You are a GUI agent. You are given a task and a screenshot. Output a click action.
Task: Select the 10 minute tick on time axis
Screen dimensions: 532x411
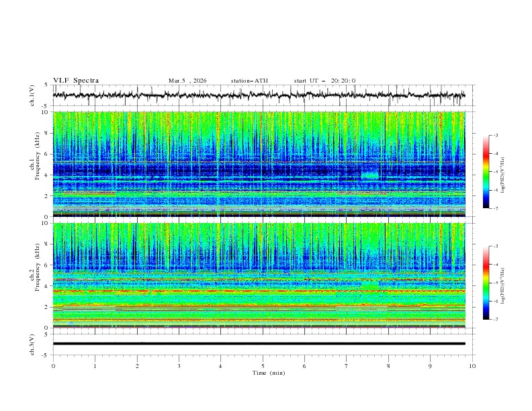coord(472,365)
